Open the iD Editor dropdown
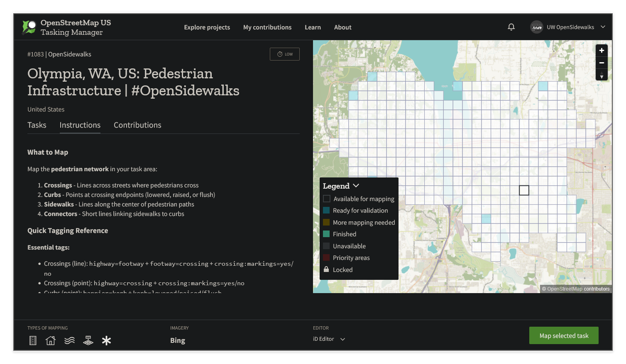 click(329, 339)
